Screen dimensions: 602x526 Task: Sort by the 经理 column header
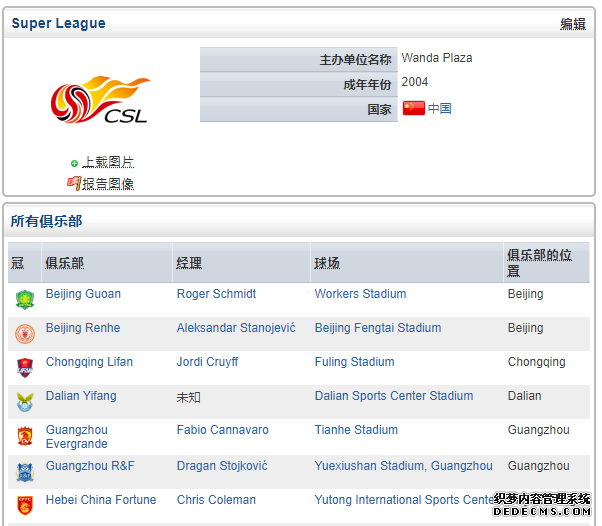pos(189,263)
